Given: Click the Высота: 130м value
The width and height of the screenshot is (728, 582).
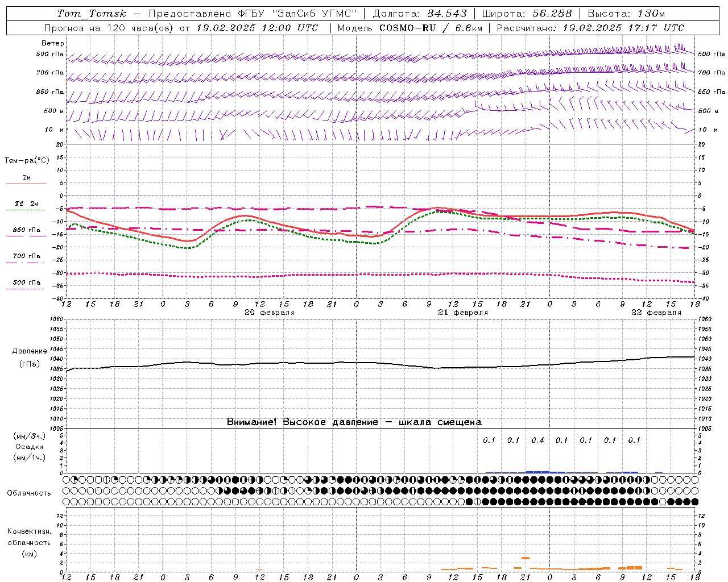Looking at the screenshot, I should coord(626,14).
